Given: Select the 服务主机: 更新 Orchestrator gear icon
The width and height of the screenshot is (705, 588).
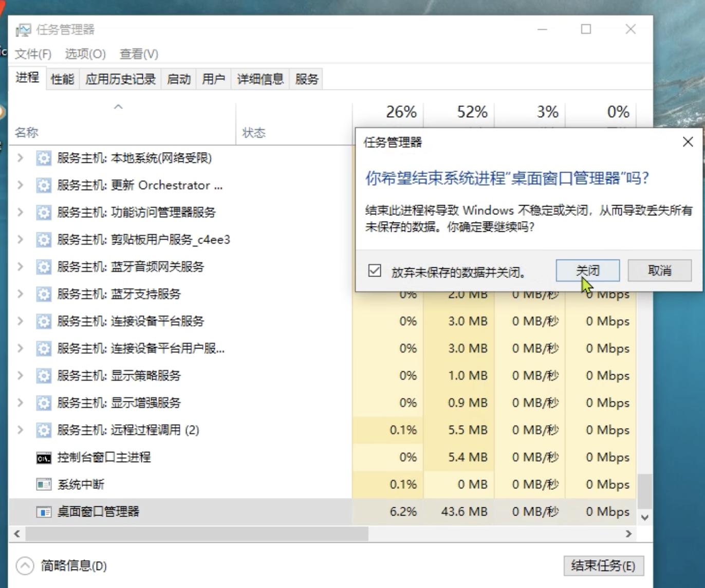Looking at the screenshot, I should tap(44, 185).
